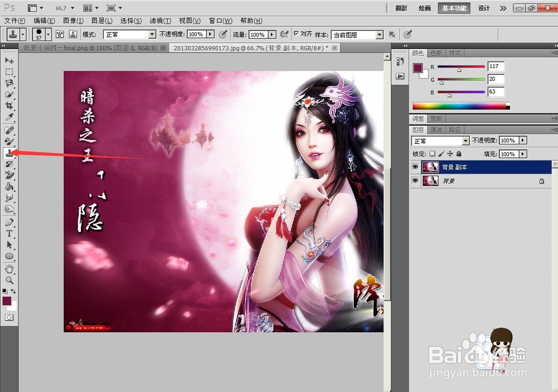Select the Eyedropper tool

9,117
